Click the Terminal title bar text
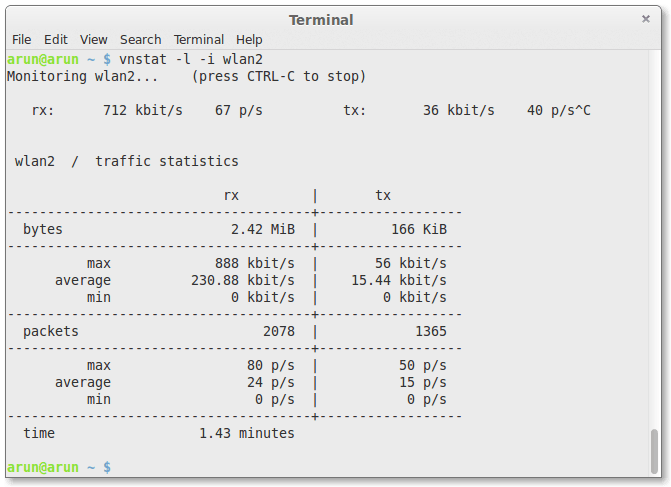The height and width of the screenshot is (487, 671). tap(321, 20)
